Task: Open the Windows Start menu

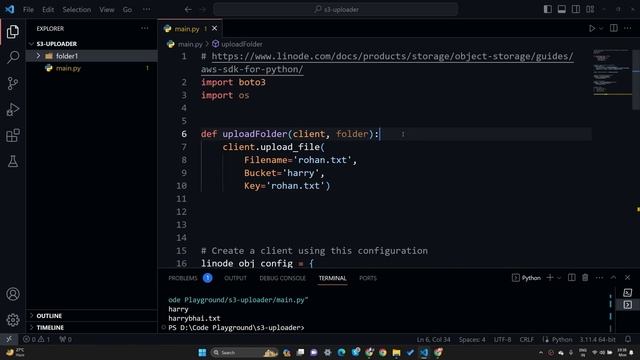Action: pyautogui.click(x=202, y=352)
